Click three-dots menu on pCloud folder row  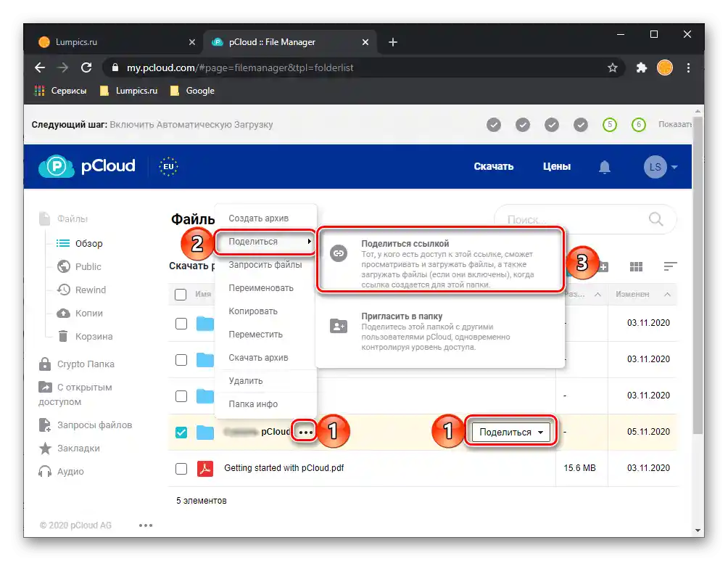pos(305,433)
